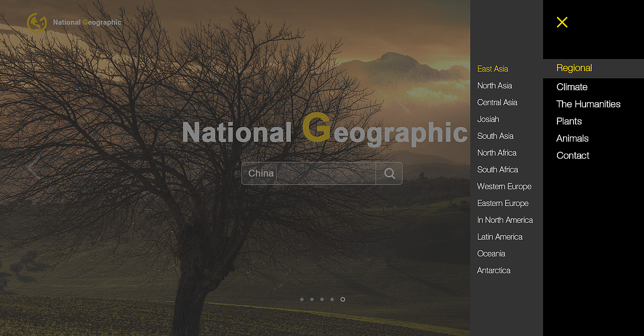Select Josiah in region list
Viewport: 644px width, 336px height.
(x=488, y=119)
